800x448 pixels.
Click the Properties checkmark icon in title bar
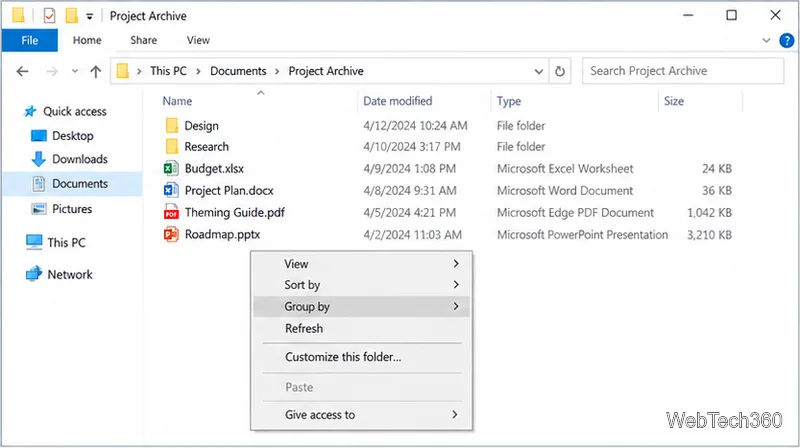[x=49, y=16]
